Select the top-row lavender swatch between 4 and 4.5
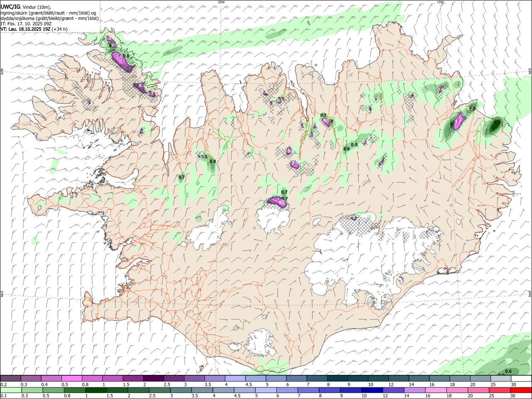Image resolution: width=532 pixels, height=399 pixels. pos(235,379)
